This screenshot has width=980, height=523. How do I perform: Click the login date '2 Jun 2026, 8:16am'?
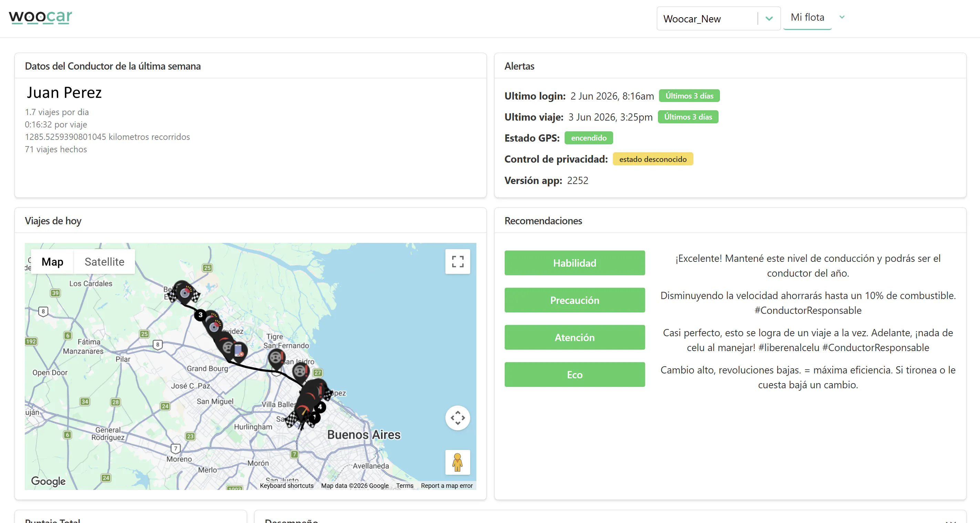[612, 96]
